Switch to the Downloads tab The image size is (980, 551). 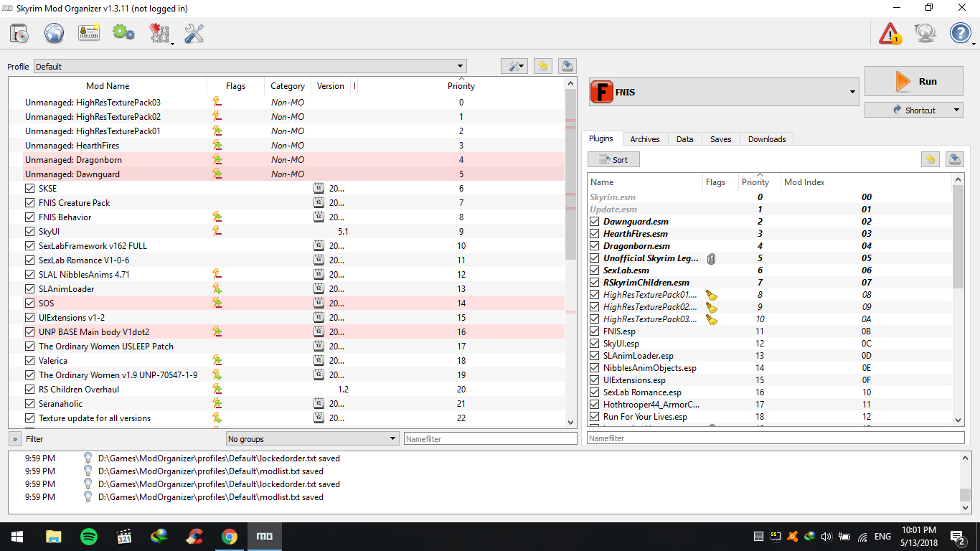767,139
